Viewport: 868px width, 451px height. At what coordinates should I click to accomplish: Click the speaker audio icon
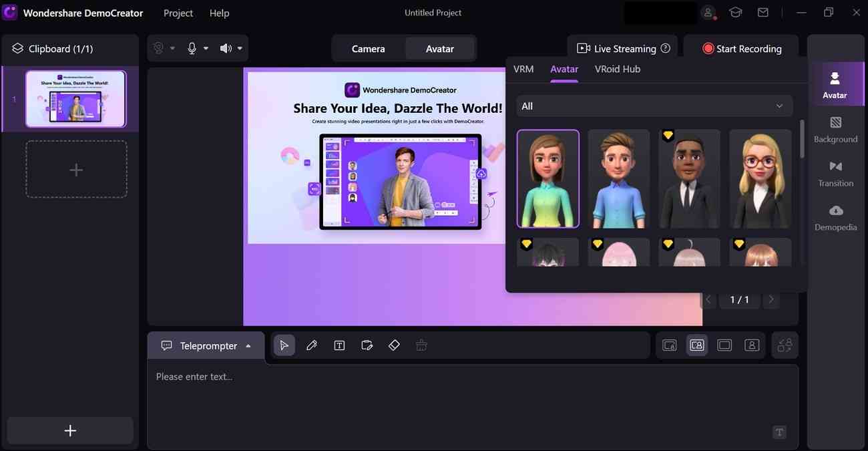[x=226, y=48]
